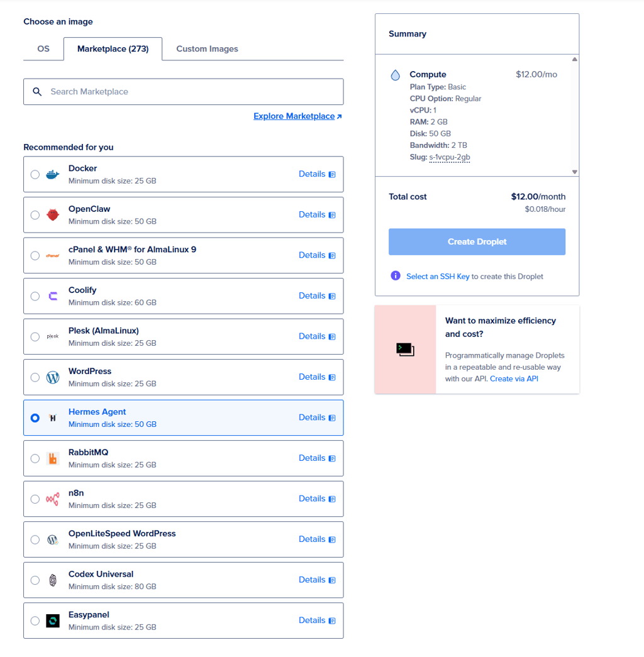
Task: Click the details panel icon for n8n
Action: [332, 499]
